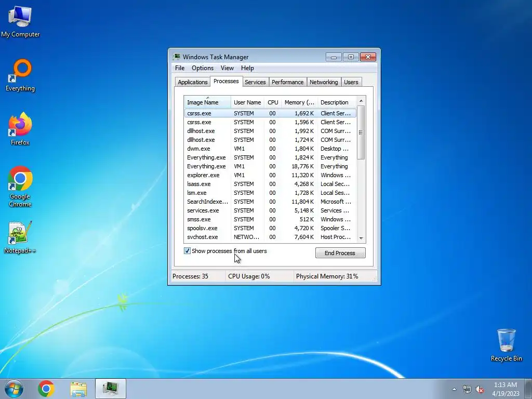532x399 pixels.
Task: Select dllhost.exe row with 1,992 K
Action: tap(270, 131)
